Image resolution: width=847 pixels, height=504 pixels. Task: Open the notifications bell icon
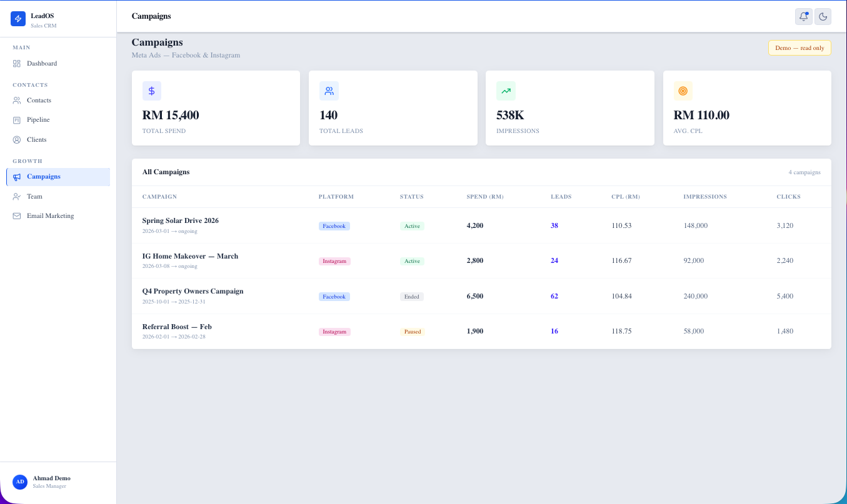click(803, 16)
